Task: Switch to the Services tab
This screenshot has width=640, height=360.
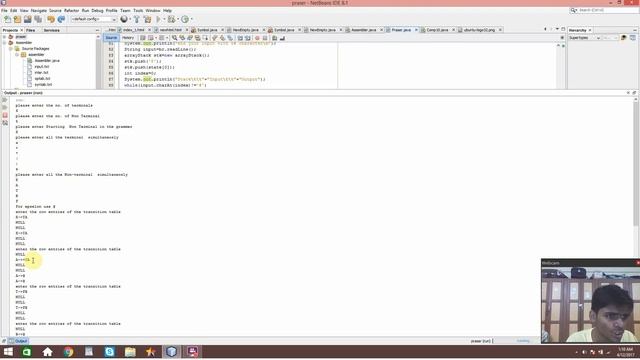Action: click(x=52, y=30)
